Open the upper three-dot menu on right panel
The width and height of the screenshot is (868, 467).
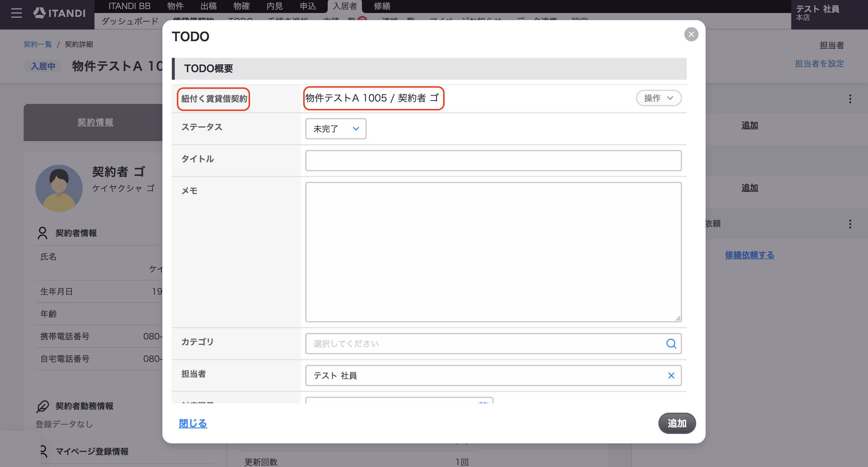pyautogui.click(x=850, y=99)
